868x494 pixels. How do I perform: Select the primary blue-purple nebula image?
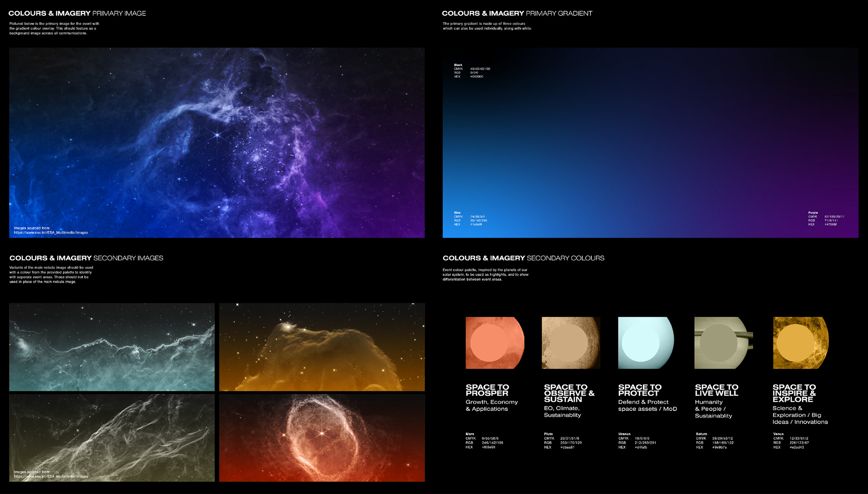[x=217, y=142]
